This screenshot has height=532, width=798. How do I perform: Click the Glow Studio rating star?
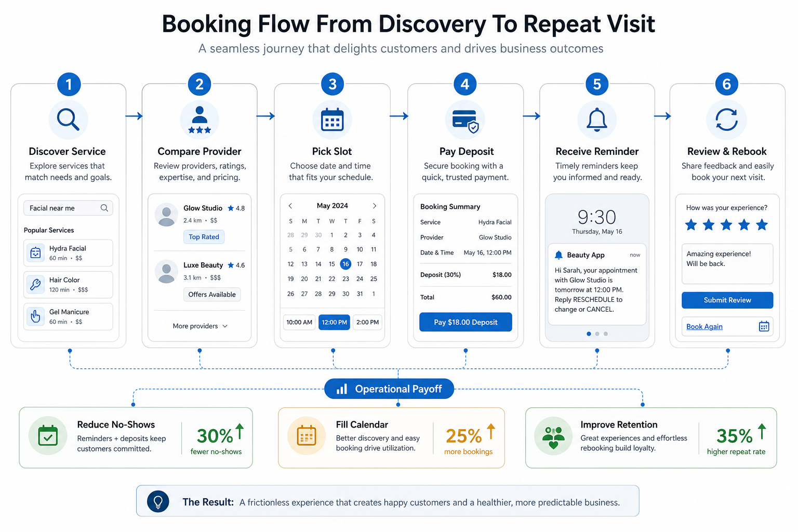pos(231,208)
